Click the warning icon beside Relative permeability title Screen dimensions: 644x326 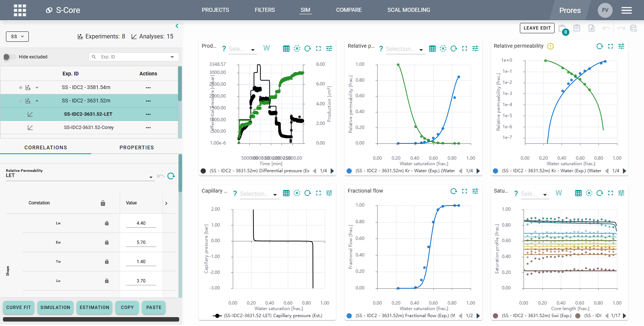tap(551, 46)
